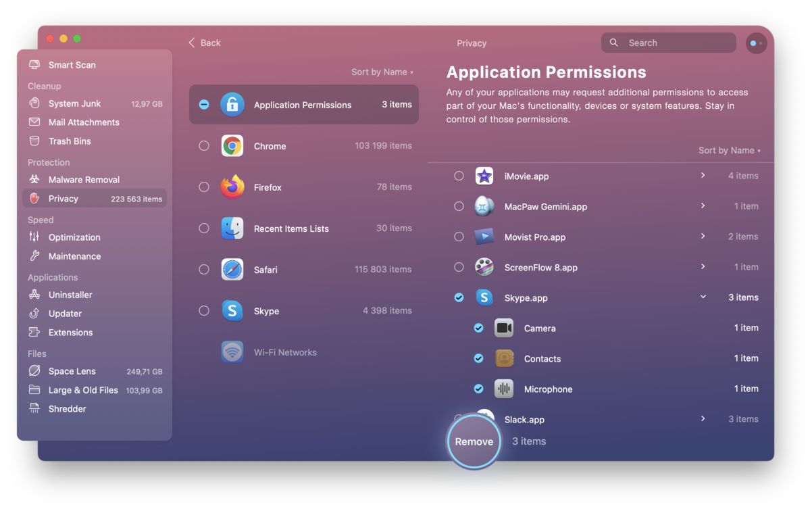
Task: Click the Back button
Action: (205, 43)
